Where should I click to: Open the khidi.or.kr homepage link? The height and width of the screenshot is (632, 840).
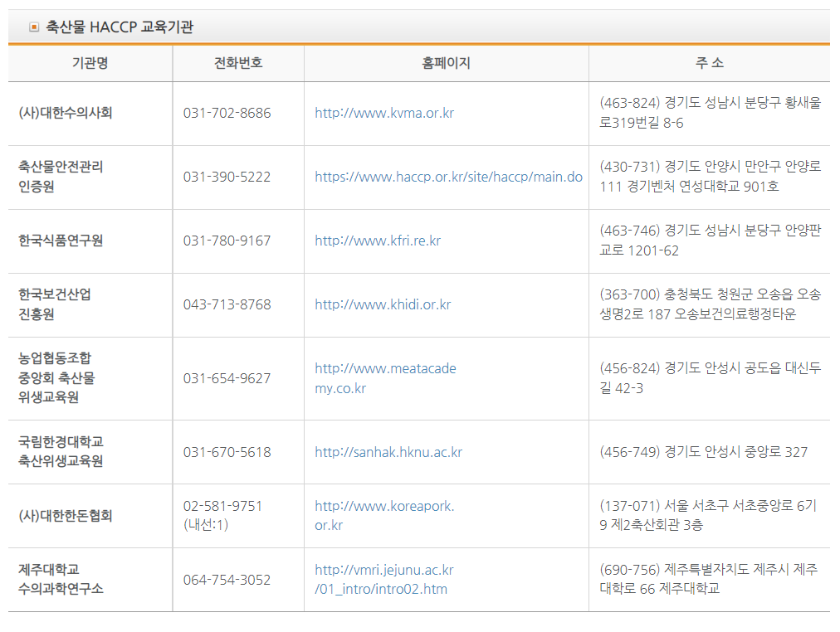(383, 304)
